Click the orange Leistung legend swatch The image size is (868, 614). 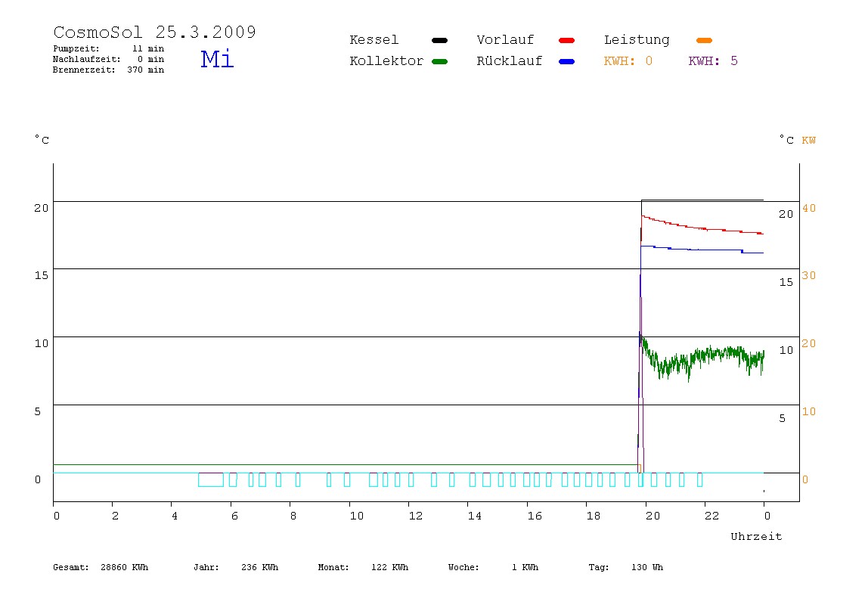pyautogui.click(x=704, y=40)
